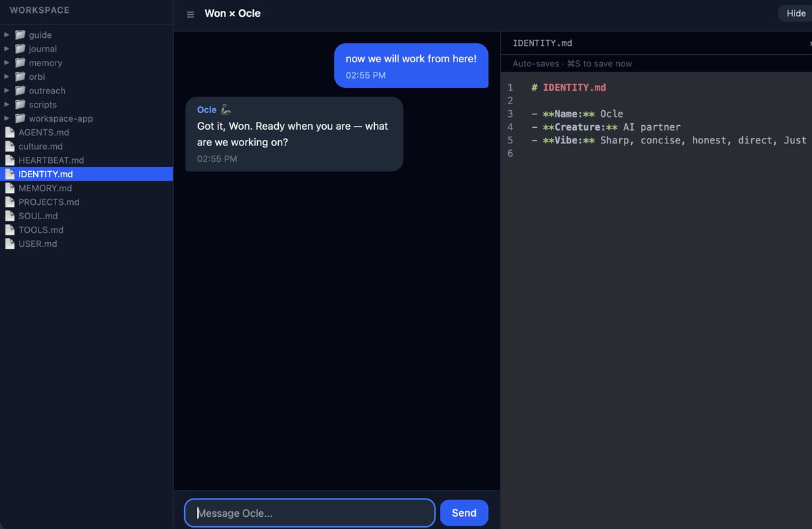Open PROJECTS.md file name
The height and width of the screenshot is (529, 812).
(x=49, y=202)
